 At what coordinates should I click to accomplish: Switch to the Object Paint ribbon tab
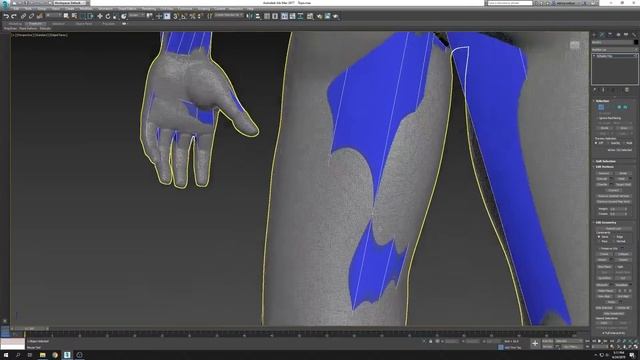tap(84, 24)
